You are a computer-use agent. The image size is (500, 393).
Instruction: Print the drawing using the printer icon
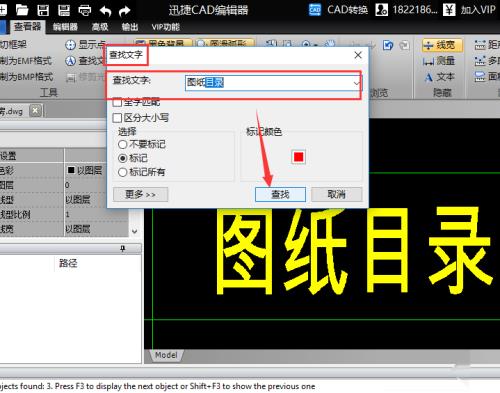85,10
